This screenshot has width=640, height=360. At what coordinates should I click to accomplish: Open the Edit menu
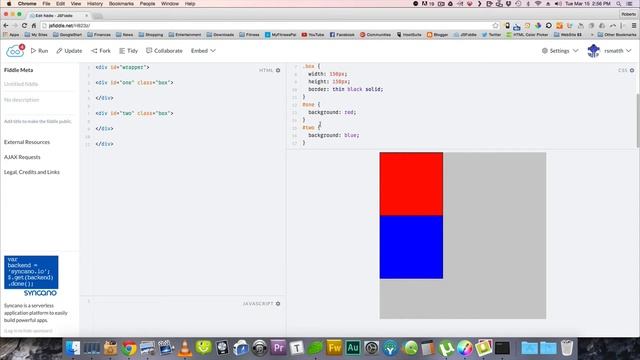60,4
